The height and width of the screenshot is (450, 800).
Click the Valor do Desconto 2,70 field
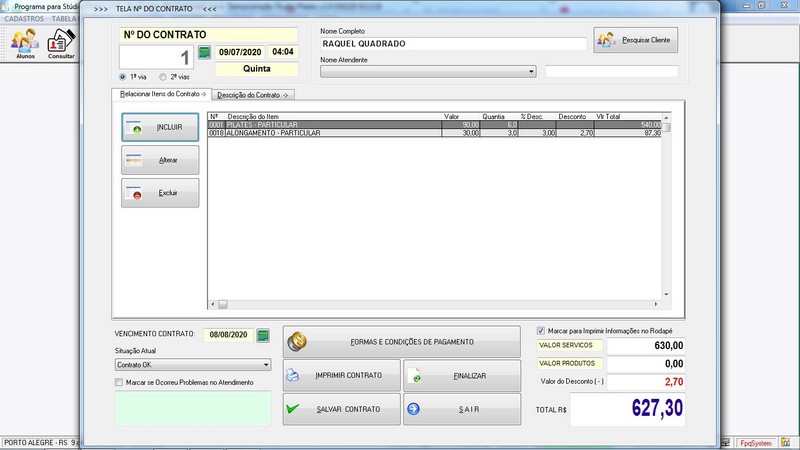pos(646,382)
